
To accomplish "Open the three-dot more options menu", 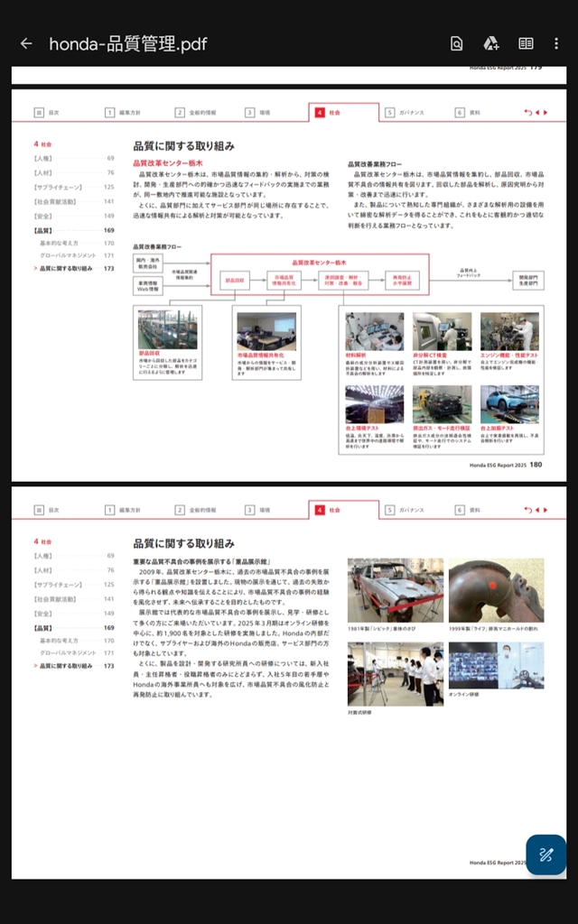I will point(556,43).
